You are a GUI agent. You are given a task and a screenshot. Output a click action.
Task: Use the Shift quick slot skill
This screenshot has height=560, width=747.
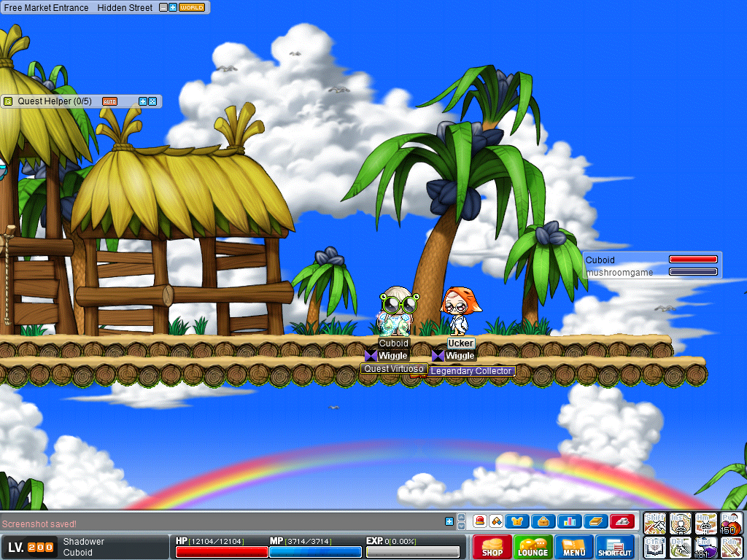(654, 523)
